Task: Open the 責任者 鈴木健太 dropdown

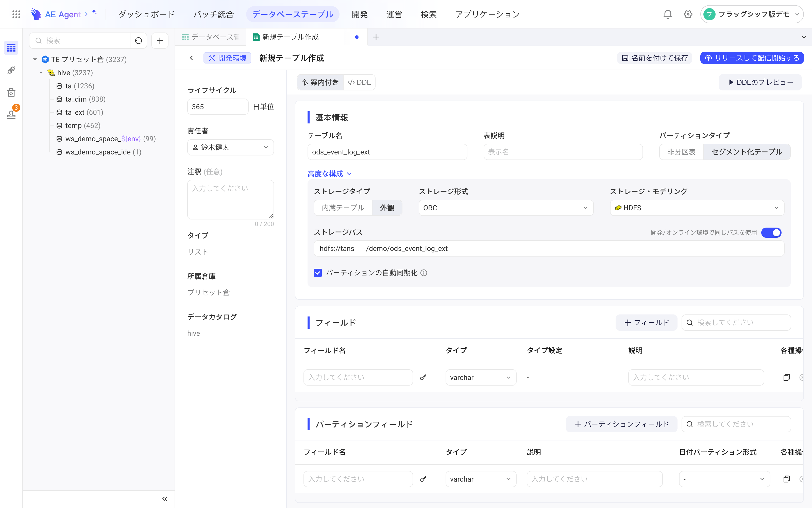Action: tap(230, 148)
